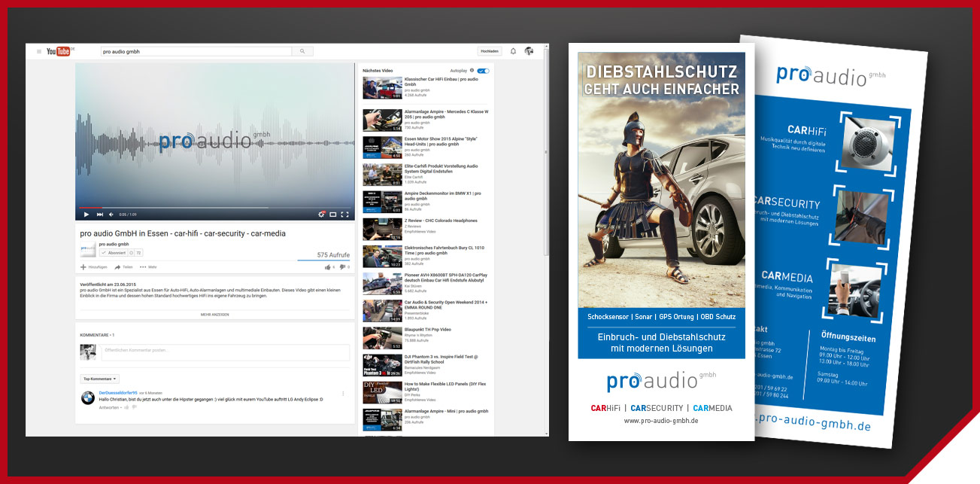This screenshot has height=484, width=980.
Task: Open DerDuesseldorfer95 commenter profile link
Action: click(118, 393)
